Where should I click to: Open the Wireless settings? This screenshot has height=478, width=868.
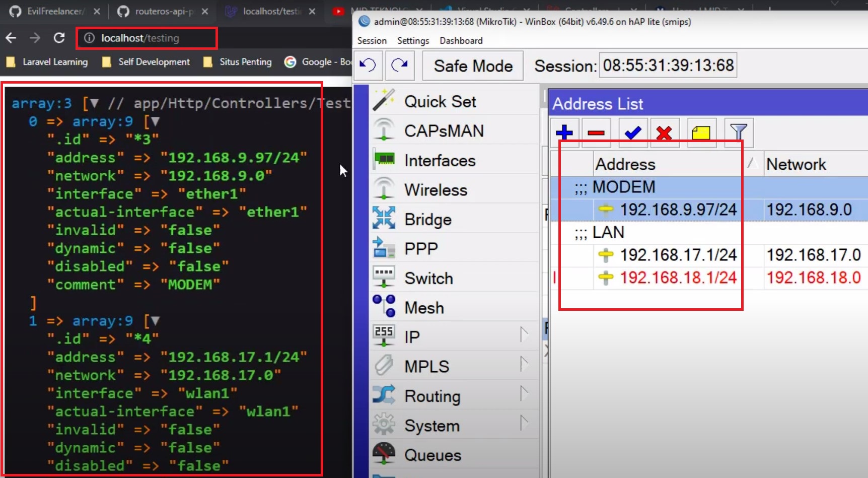pos(437,189)
